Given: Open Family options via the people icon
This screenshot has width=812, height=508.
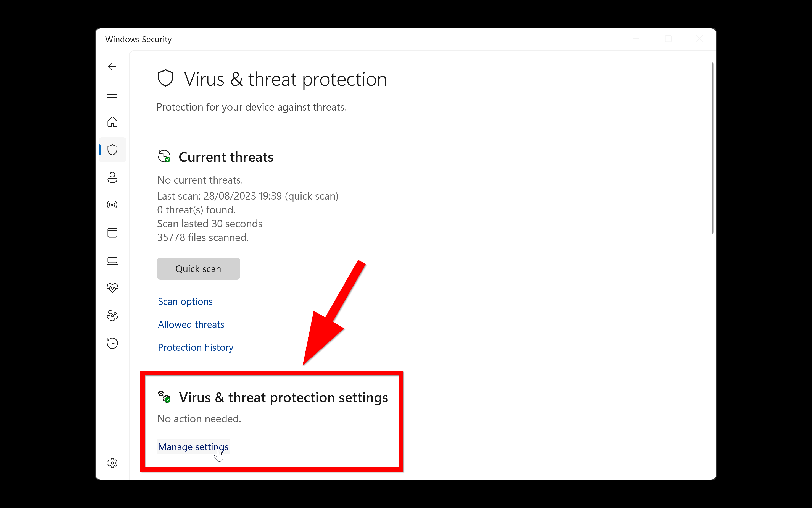Looking at the screenshot, I should pyautogui.click(x=112, y=315).
